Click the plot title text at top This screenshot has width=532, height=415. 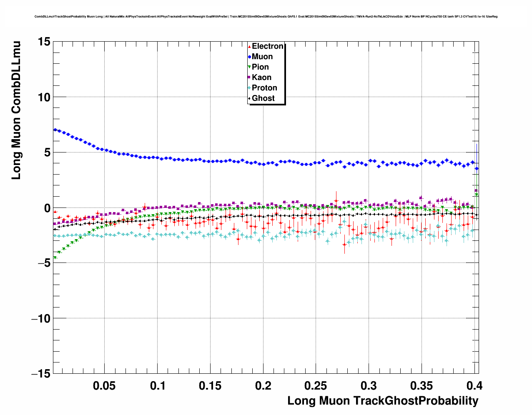coord(266,17)
